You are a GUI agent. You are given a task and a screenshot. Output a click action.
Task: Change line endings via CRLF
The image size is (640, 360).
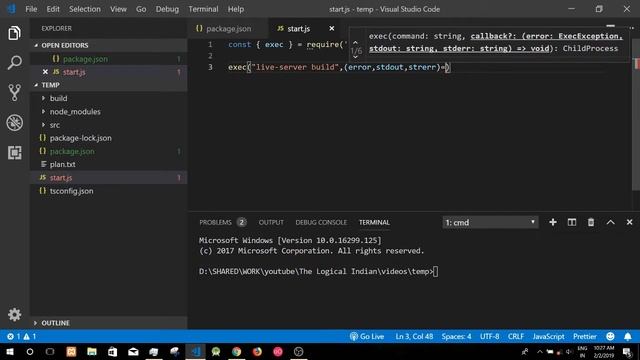click(x=516, y=336)
